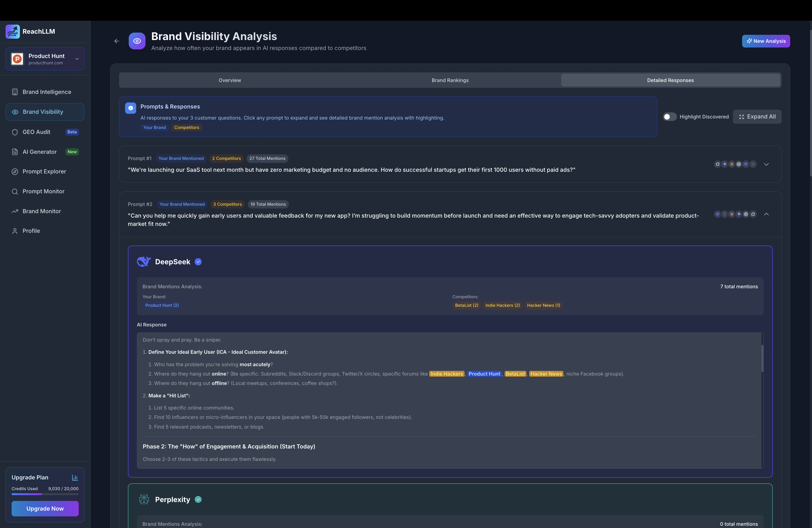Click the ReachLLM logo icon
This screenshot has width=812, height=528.
click(x=13, y=31)
